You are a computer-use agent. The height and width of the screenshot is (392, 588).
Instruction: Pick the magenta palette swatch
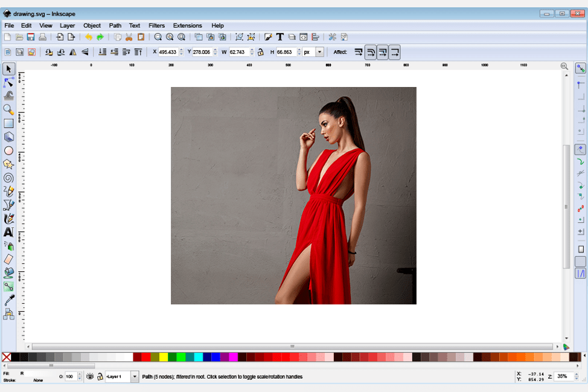tap(233, 357)
